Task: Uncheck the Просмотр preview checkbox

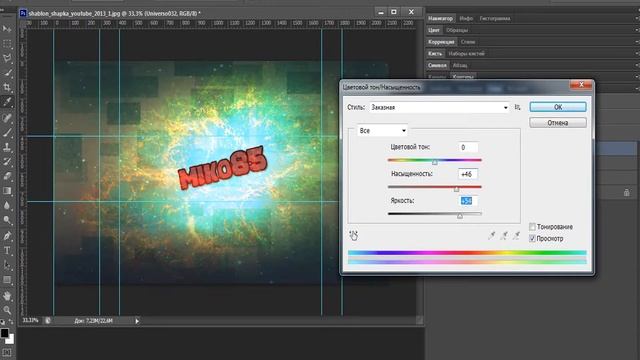Action: 532,238
